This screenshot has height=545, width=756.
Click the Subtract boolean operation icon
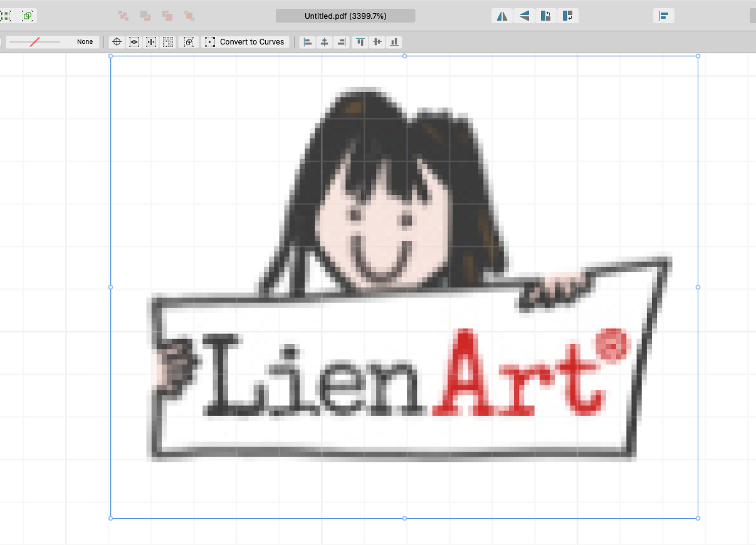[x=145, y=16]
